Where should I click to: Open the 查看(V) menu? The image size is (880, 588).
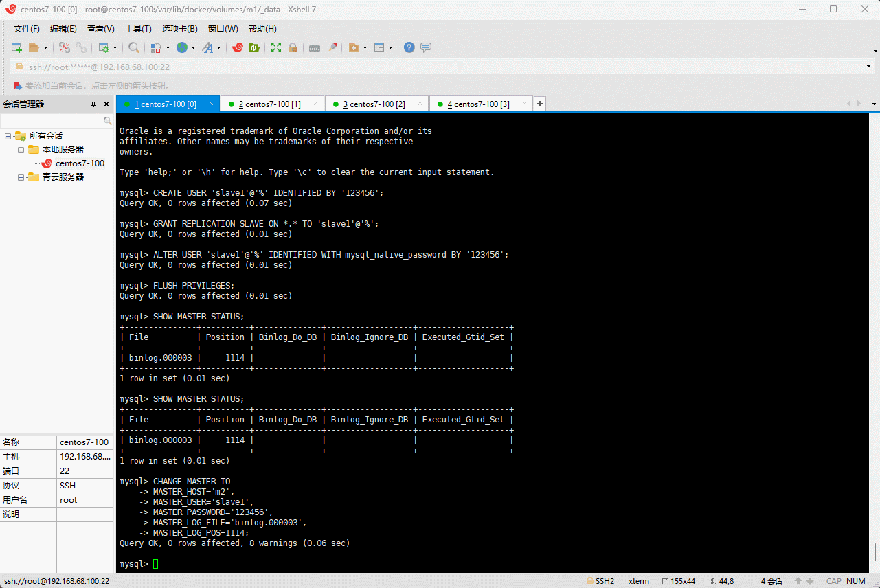click(100, 29)
